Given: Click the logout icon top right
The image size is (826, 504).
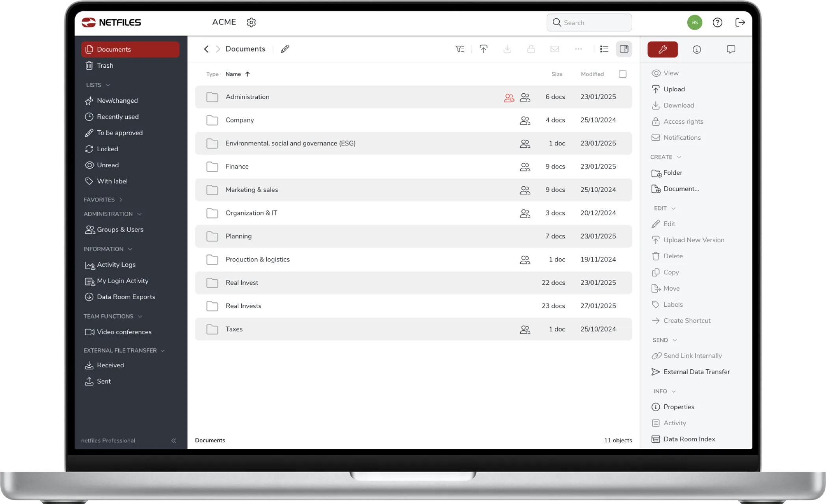Looking at the screenshot, I should click(740, 22).
